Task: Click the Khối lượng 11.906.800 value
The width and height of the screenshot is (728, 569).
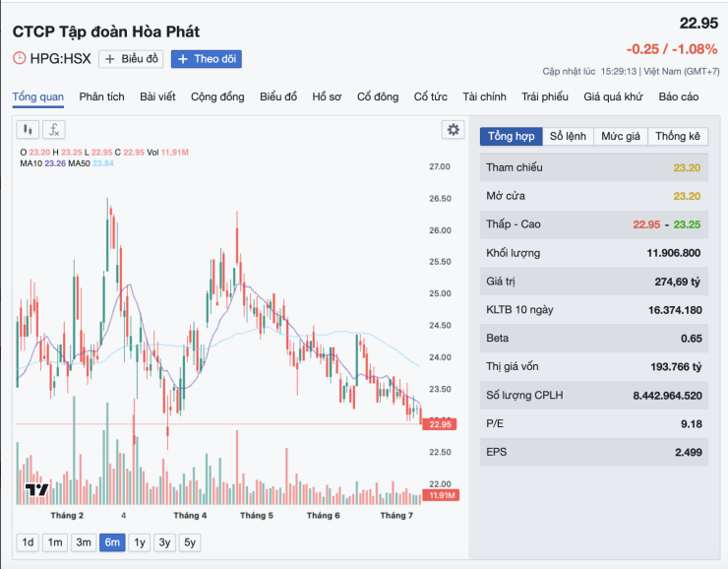Action: pyautogui.click(x=674, y=253)
